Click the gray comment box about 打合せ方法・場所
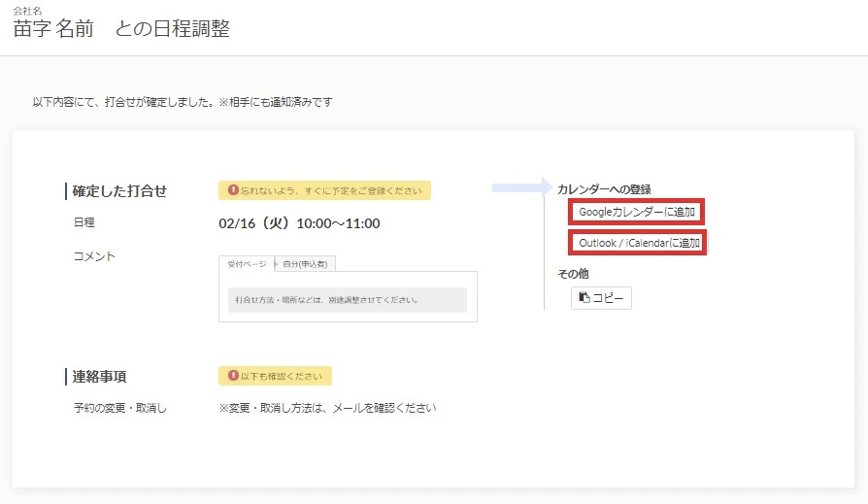 click(347, 299)
